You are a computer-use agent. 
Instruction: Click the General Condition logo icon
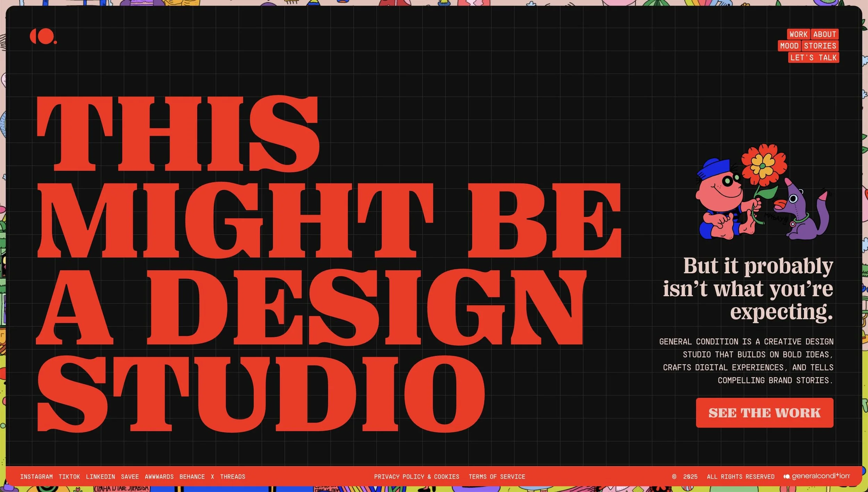tap(43, 36)
